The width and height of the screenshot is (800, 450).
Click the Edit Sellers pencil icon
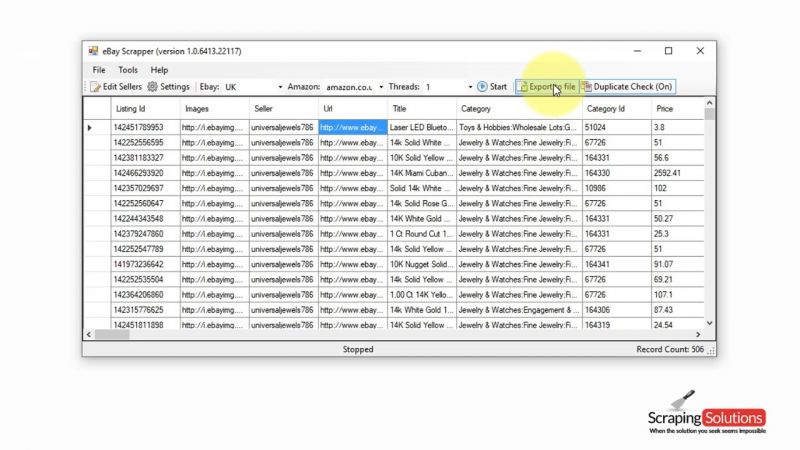click(x=95, y=87)
